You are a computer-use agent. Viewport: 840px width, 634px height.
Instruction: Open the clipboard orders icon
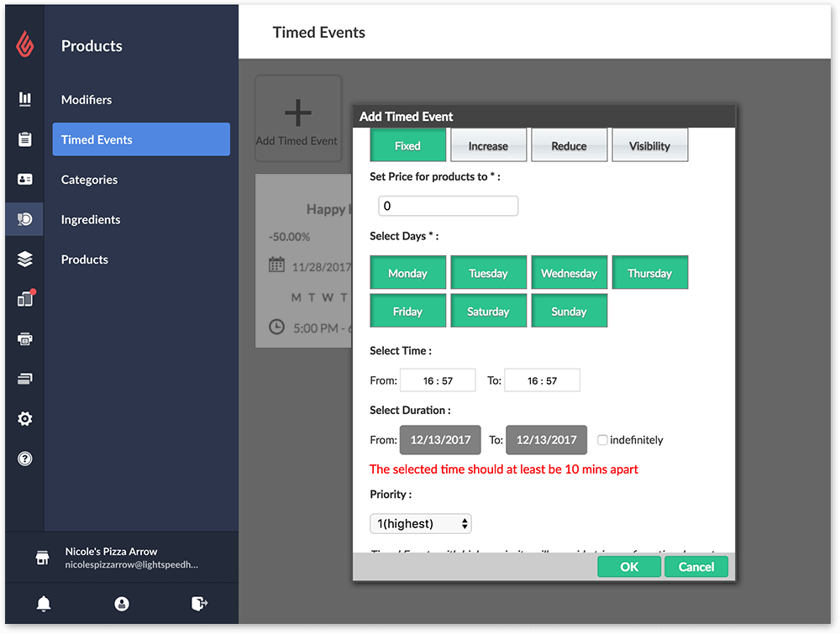pos(25,139)
